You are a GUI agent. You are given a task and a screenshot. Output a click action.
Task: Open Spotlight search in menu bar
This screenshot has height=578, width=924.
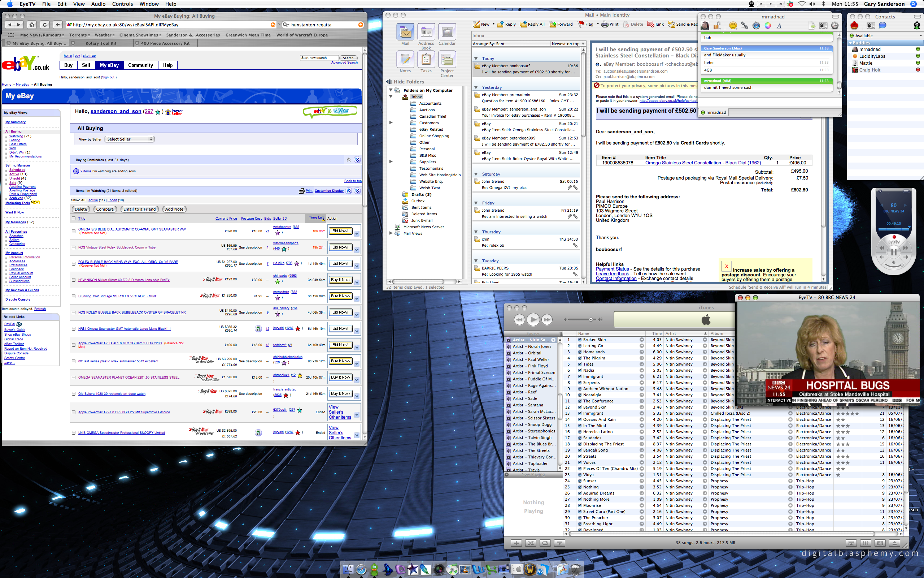tap(914, 4)
